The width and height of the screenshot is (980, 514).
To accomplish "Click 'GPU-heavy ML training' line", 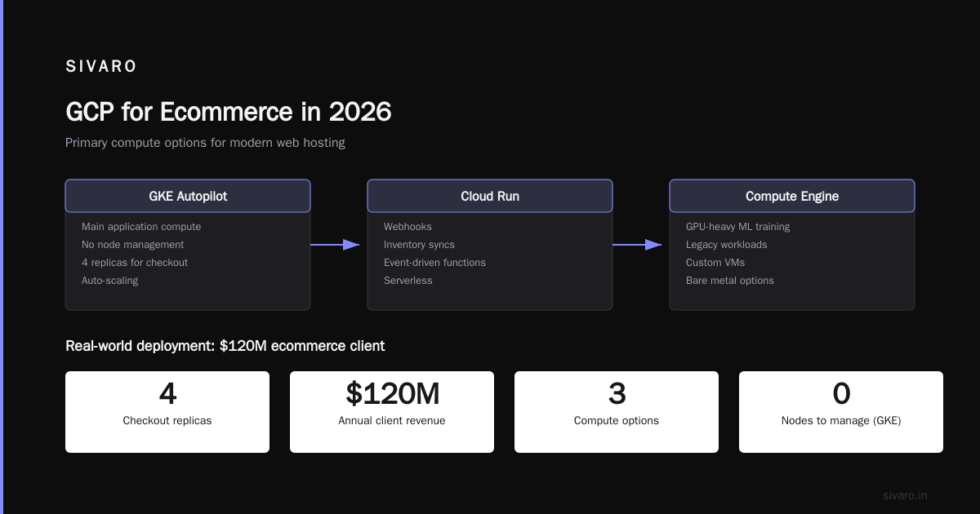I will click(738, 227).
